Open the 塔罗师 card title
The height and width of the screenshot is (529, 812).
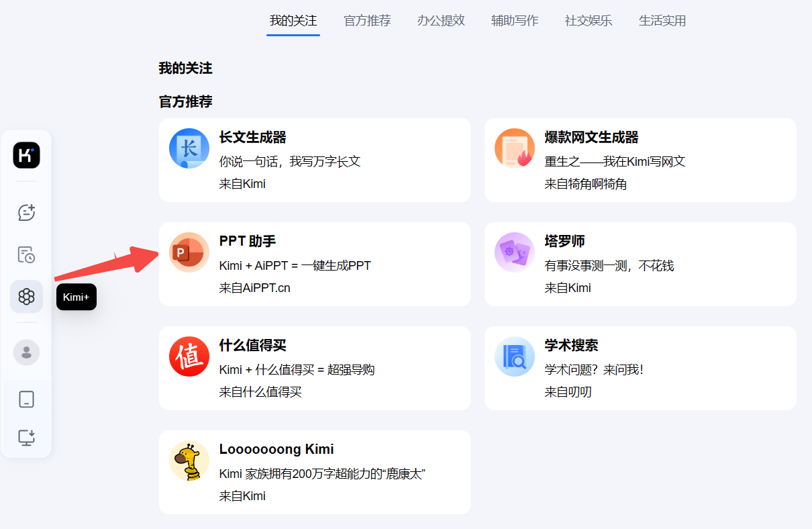[x=565, y=242]
